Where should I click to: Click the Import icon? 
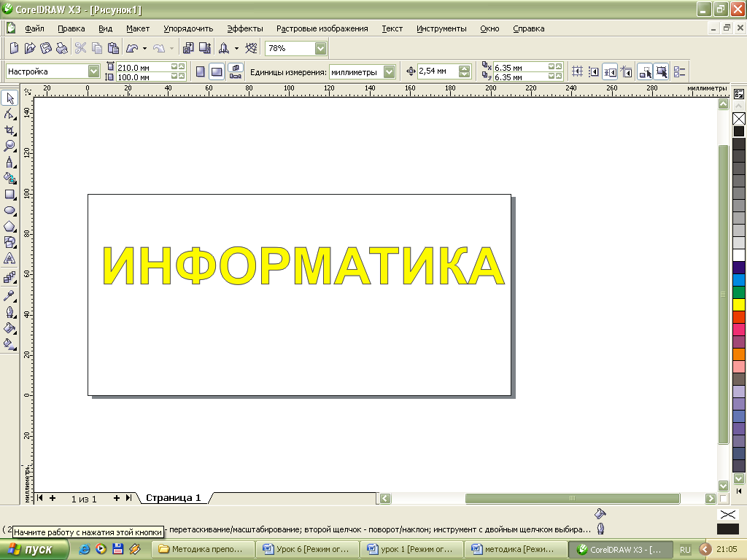(189, 48)
